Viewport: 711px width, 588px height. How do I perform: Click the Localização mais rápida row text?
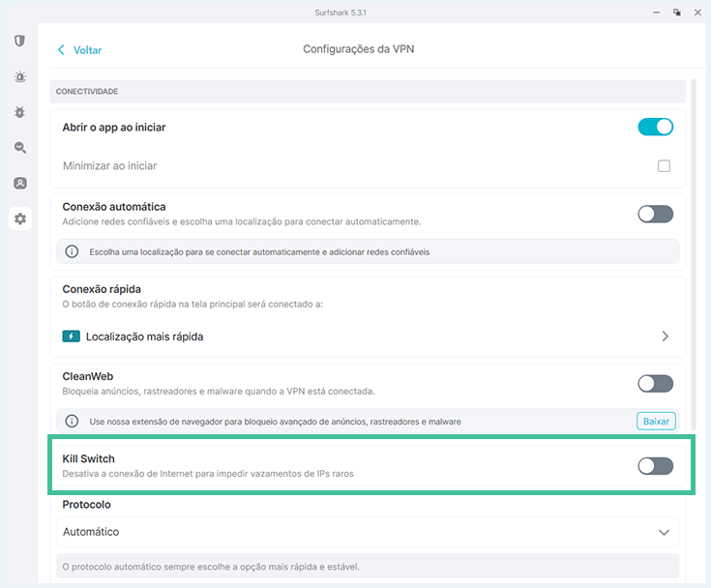(x=145, y=337)
